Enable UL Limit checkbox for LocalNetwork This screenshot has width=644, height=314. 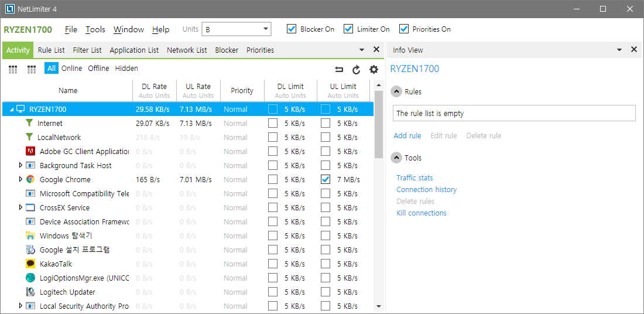(326, 137)
